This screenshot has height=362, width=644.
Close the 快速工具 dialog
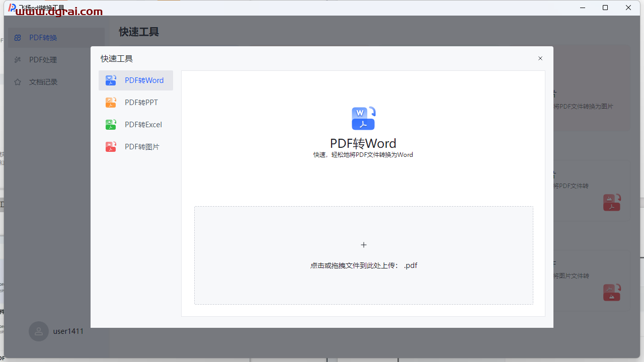coord(540,58)
